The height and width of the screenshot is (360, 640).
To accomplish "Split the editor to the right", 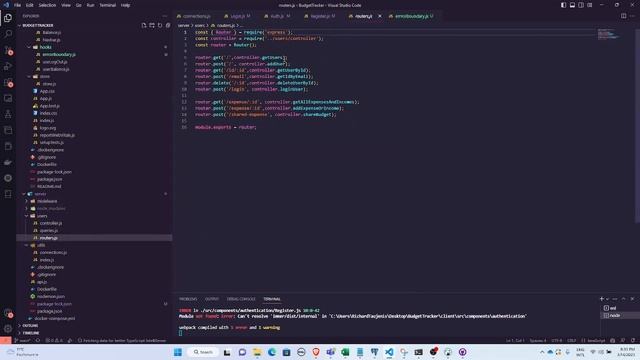I will (624, 16).
